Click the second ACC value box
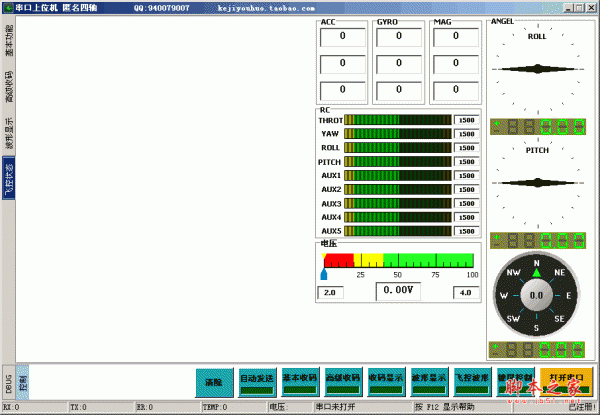This screenshot has width=600, height=415. 342,63
